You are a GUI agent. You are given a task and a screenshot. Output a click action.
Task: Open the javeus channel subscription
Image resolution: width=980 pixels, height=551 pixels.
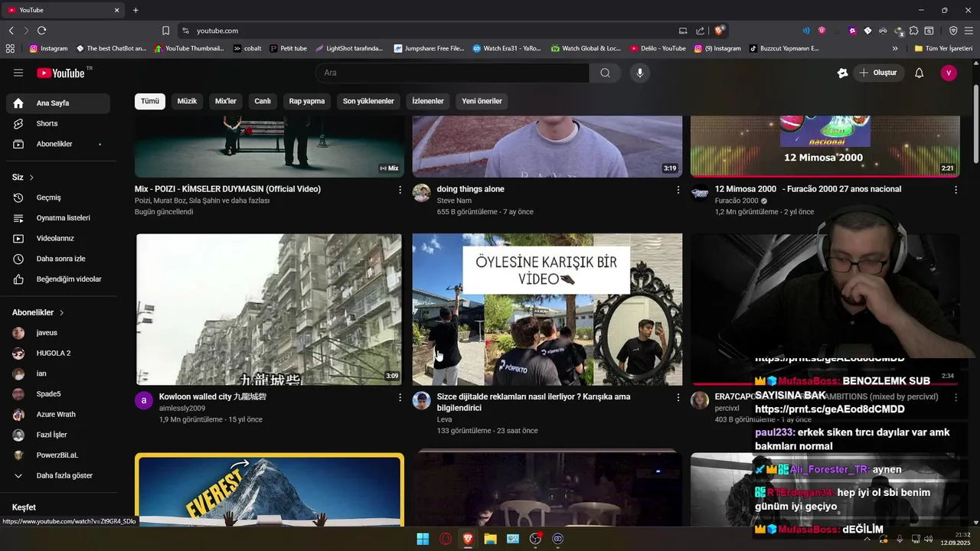58,333
